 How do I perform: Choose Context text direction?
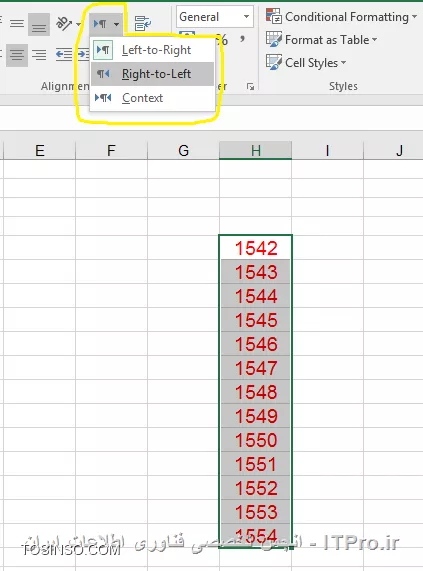(x=152, y=98)
